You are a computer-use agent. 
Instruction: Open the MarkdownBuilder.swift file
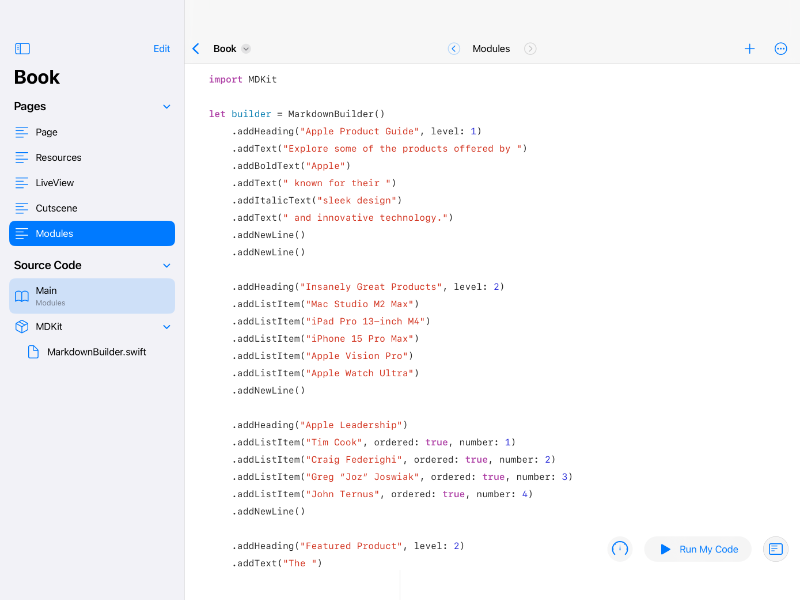[x=96, y=352]
